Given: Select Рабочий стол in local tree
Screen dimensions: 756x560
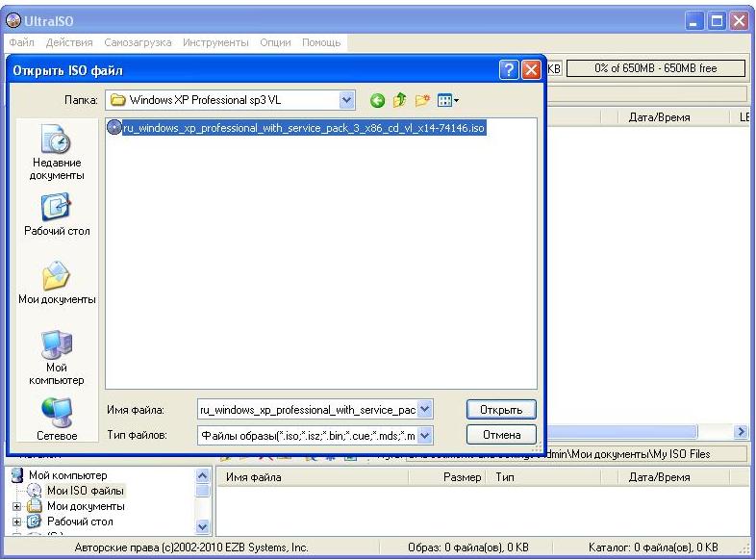Looking at the screenshot, I should click(x=80, y=522).
